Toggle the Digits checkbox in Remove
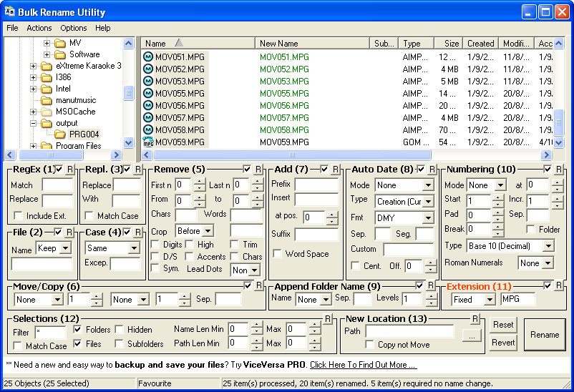The height and width of the screenshot is (392, 574). click(x=155, y=245)
